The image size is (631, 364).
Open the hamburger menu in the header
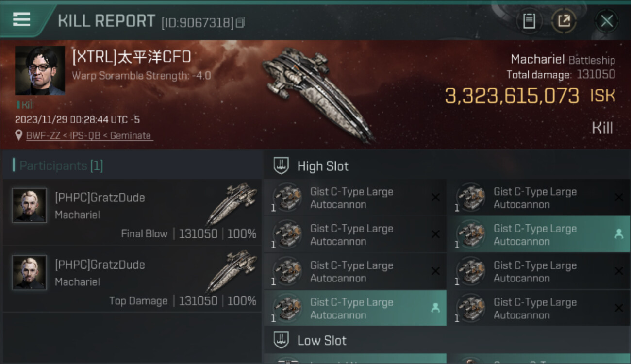(21, 19)
